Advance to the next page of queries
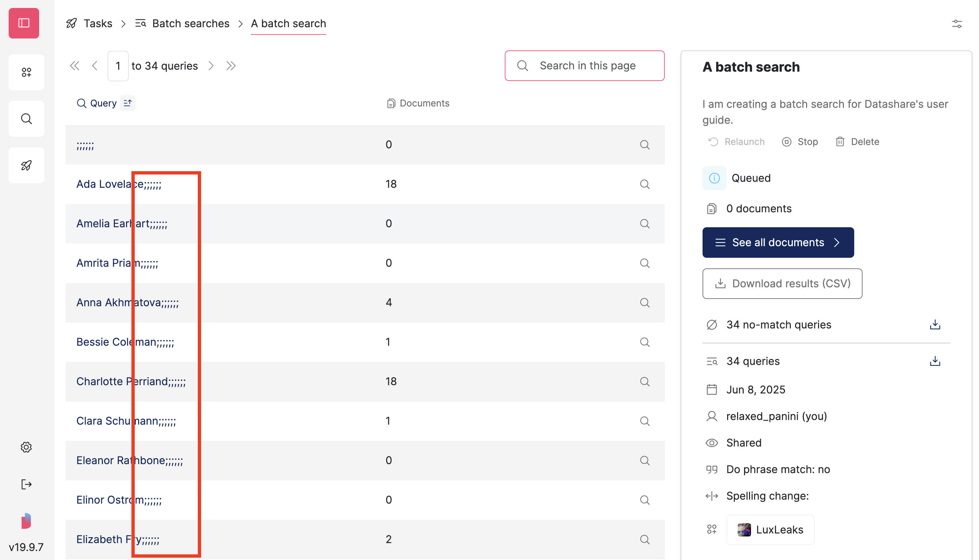 click(x=211, y=65)
